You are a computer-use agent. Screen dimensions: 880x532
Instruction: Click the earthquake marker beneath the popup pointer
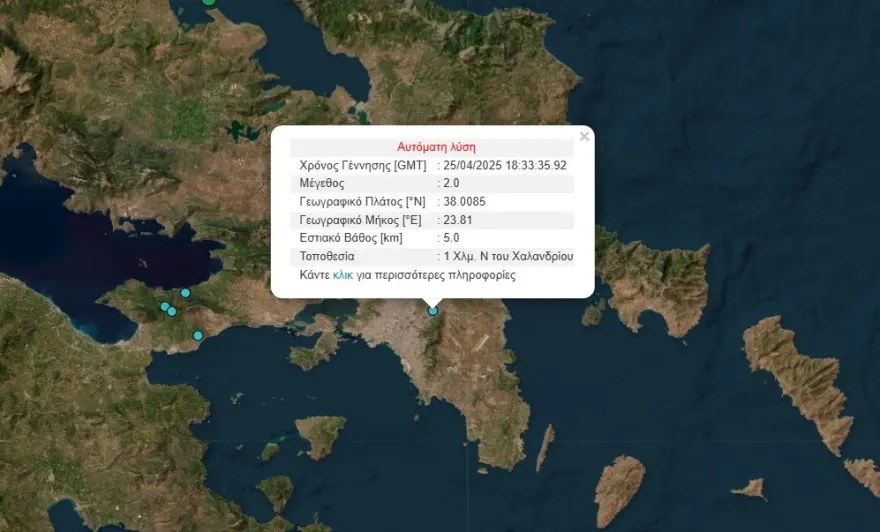[x=433, y=311]
